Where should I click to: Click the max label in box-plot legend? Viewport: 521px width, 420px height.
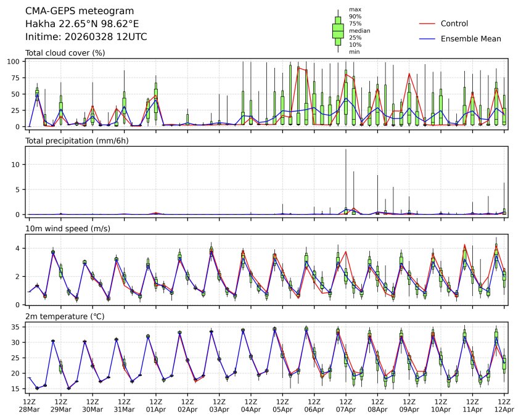355,9
